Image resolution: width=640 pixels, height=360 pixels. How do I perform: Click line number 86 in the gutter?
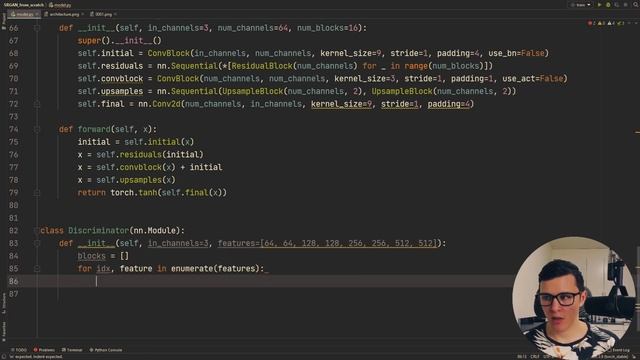[13, 281]
